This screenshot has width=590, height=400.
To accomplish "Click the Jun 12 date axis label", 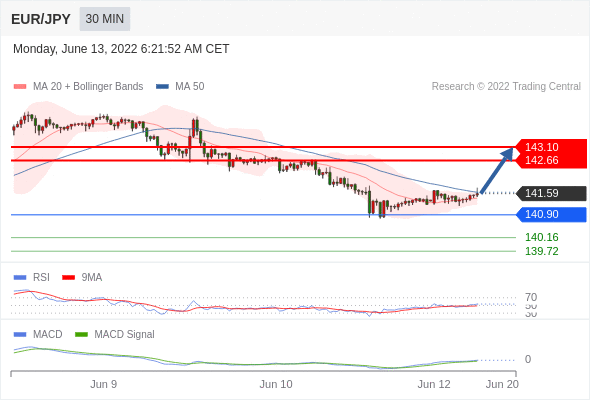I will (434, 384).
